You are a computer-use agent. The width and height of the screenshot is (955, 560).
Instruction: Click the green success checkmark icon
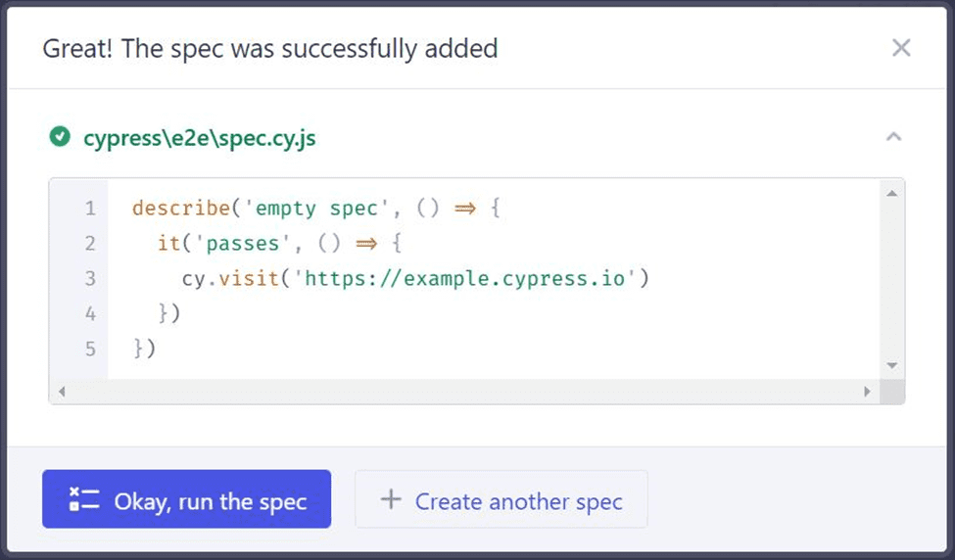pyautogui.click(x=60, y=138)
